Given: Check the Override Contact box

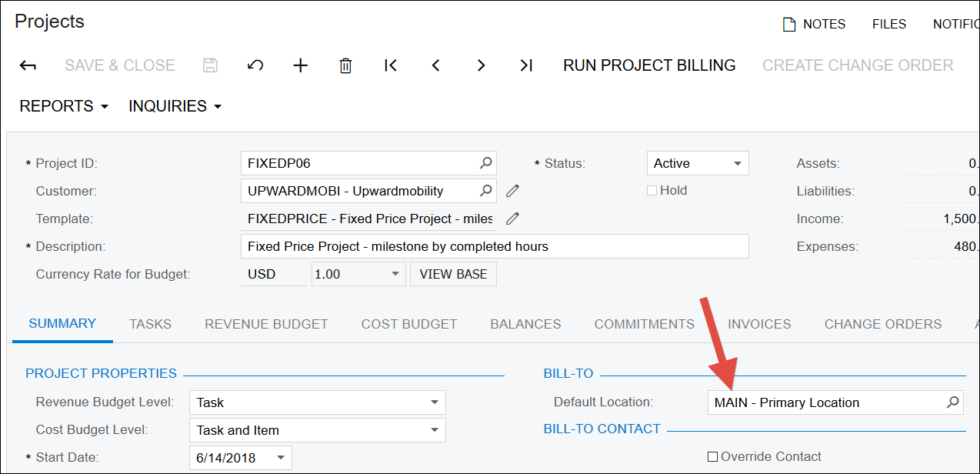Looking at the screenshot, I should pyautogui.click(x=712, y=457).
